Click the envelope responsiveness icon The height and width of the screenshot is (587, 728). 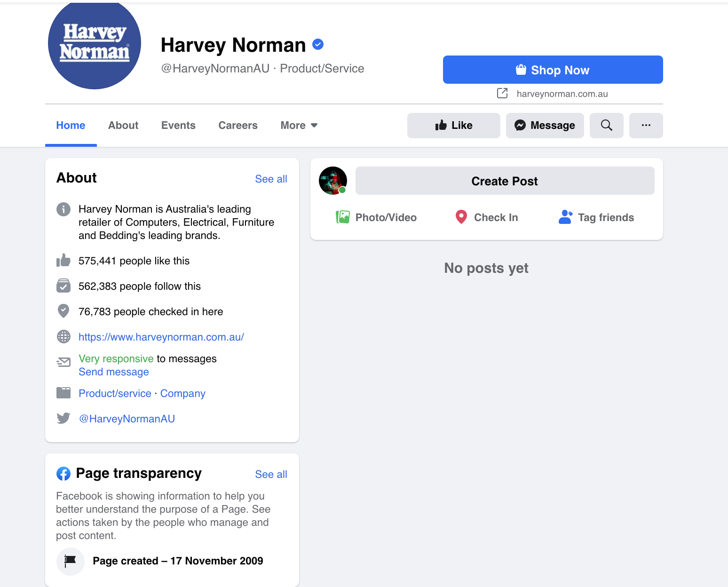pos(63,362)
